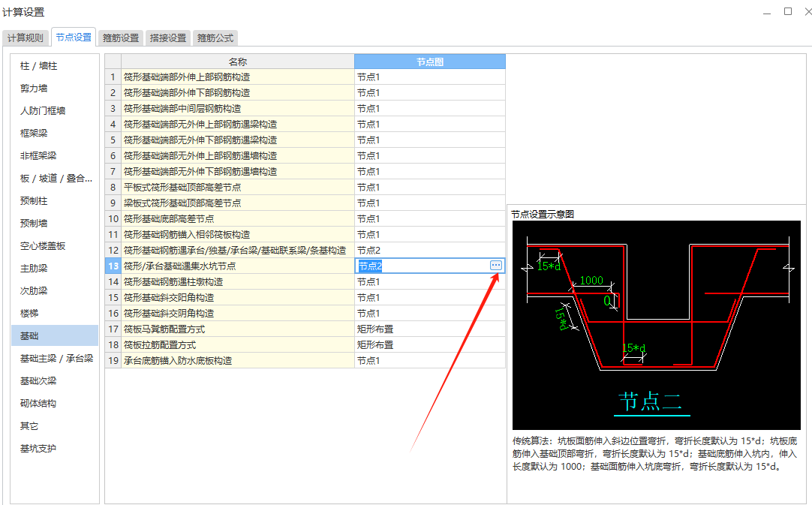This screenshot has height=505, width=812.
Task: Click 矩形布置 value for 筏板拉筋配置方式
Action: tap(430, 345)
